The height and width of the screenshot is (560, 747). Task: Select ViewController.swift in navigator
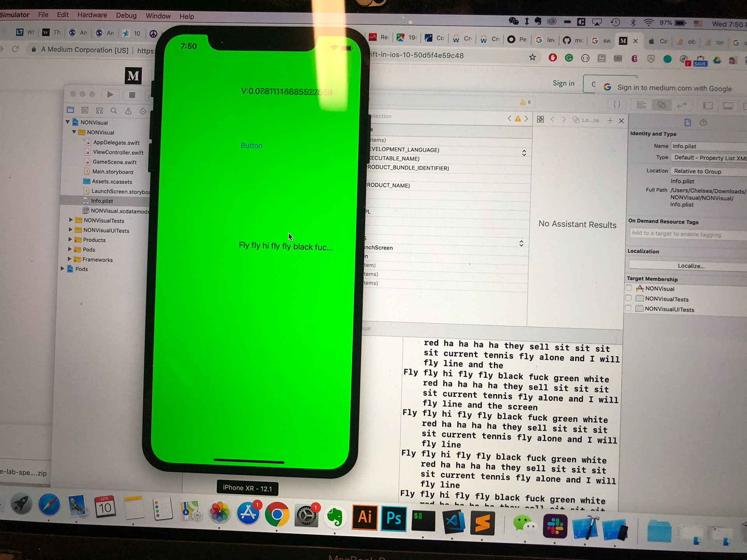point(118,152)
